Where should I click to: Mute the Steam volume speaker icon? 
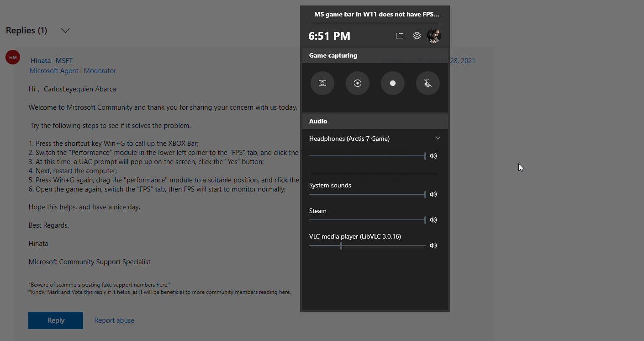click(433, 220)
